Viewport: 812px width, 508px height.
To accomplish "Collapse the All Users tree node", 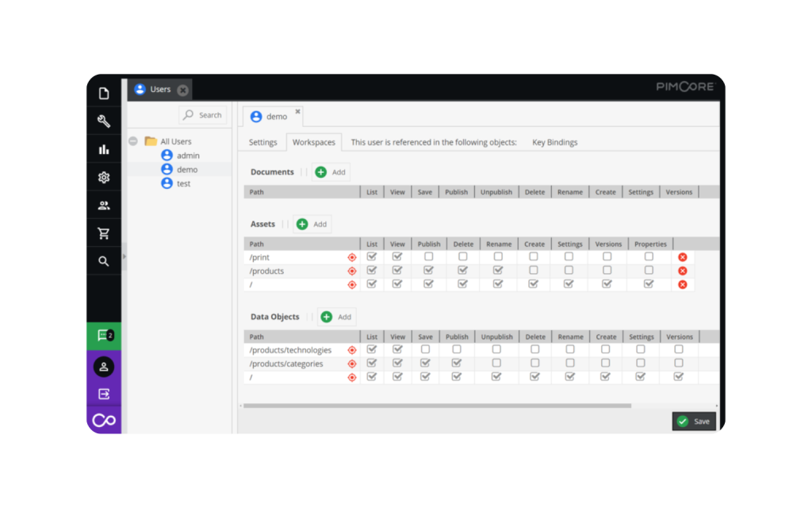I will 133,141.
